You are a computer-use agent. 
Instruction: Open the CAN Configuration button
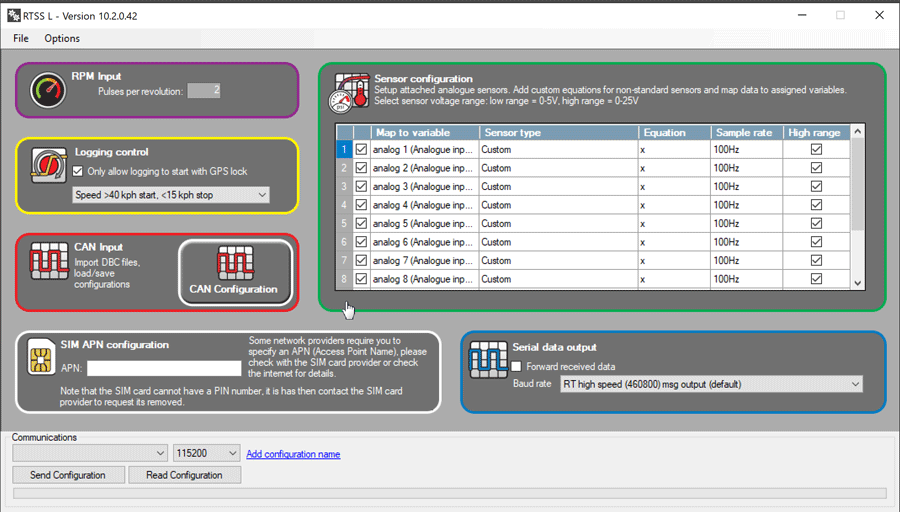(234, 272)
